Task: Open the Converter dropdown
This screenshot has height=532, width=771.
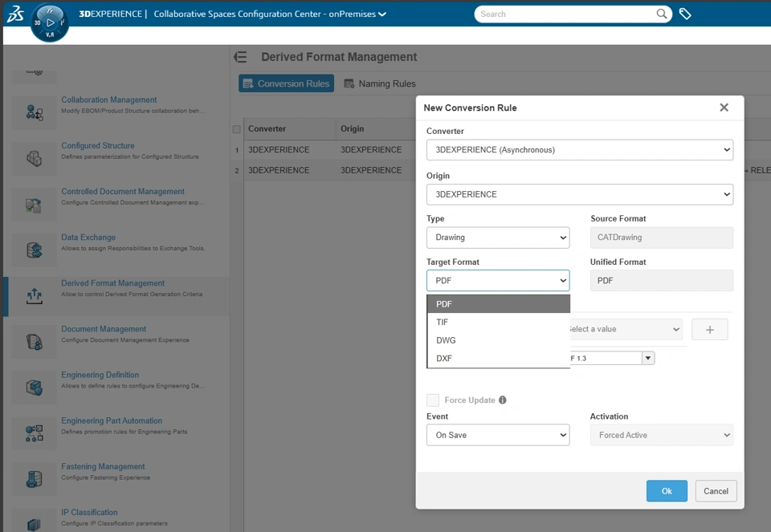Action: (x=580, y=150)
